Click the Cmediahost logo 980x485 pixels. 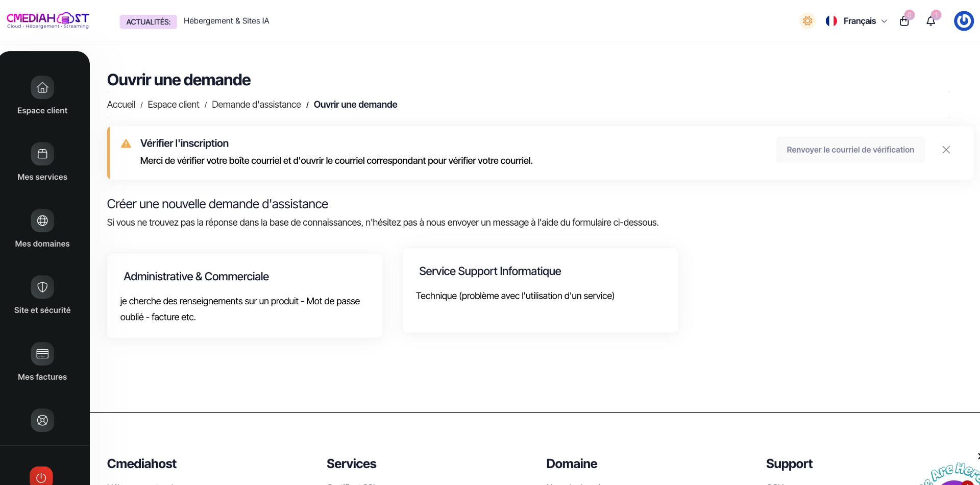coord(48,20)
